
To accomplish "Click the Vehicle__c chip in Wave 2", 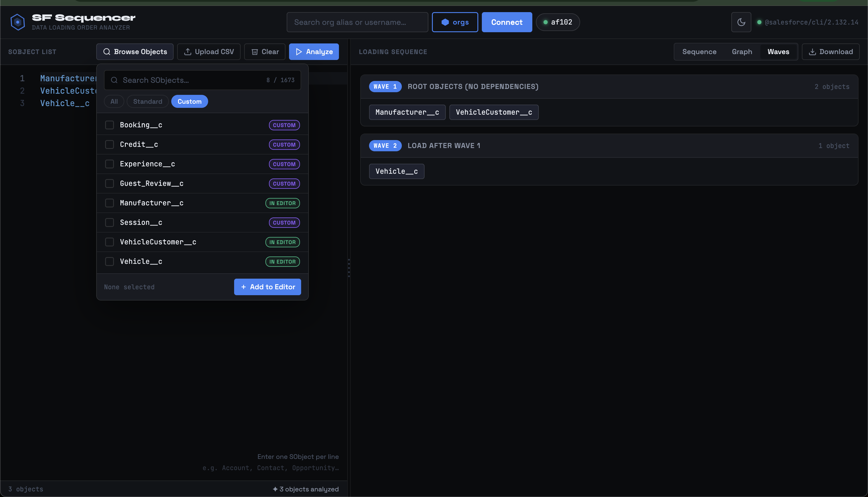I will pyautogui.click(x=397, y=171).
